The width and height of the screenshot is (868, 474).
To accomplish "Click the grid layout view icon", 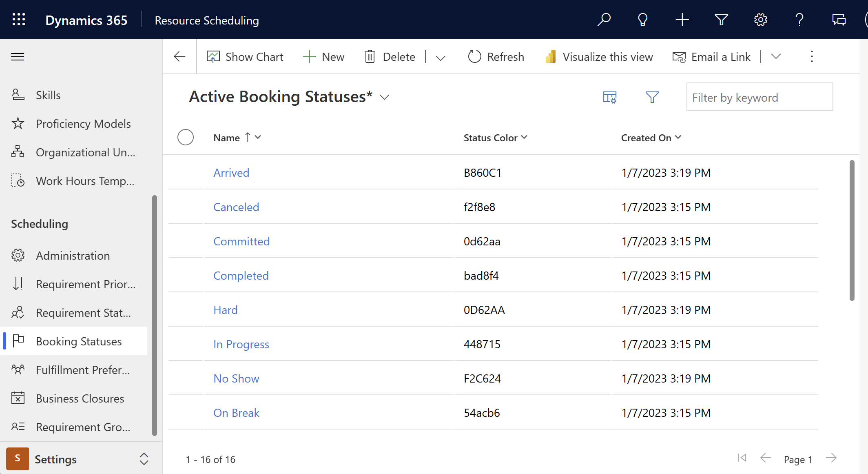I will click(610, 97).
